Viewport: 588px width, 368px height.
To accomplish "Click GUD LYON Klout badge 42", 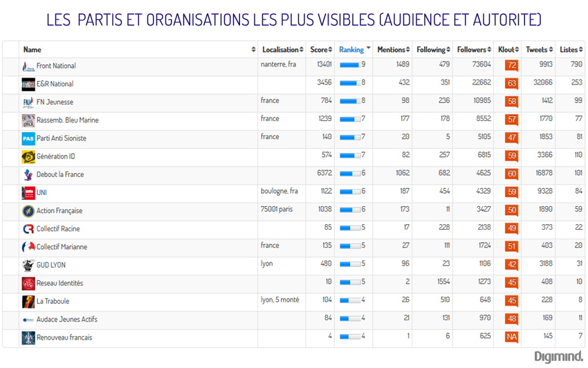I will pos(511,264).
